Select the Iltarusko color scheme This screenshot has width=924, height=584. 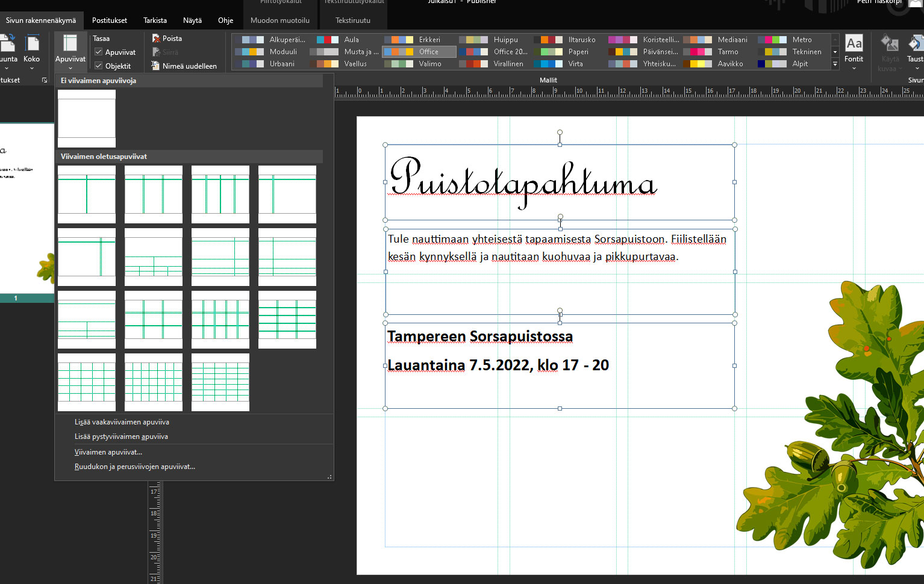[569, 40]
